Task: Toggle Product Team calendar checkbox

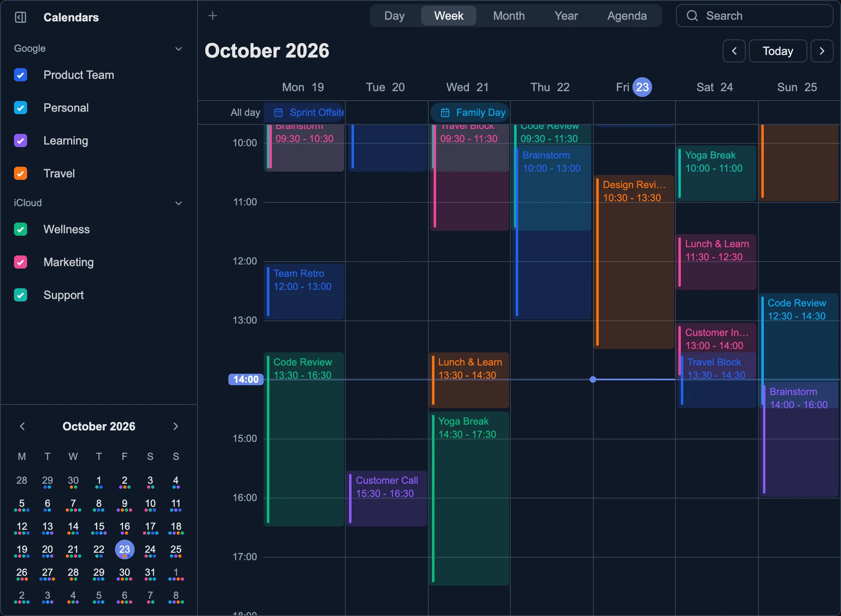Action: (x=21, y=75)
